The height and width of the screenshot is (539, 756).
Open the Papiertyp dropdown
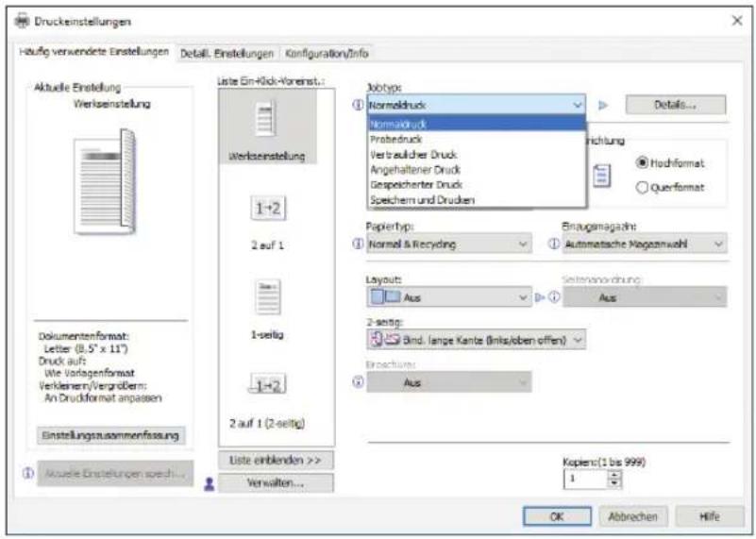tap(449, 244)
